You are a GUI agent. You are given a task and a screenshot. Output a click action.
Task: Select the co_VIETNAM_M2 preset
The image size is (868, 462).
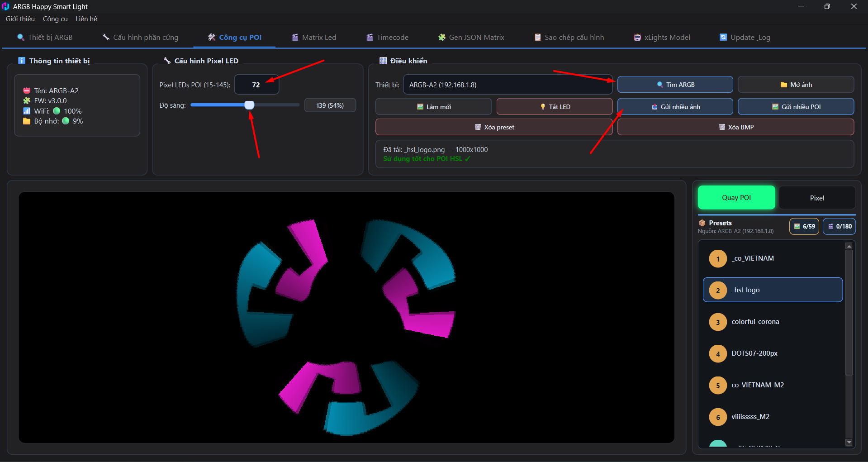tap(773, 385)
